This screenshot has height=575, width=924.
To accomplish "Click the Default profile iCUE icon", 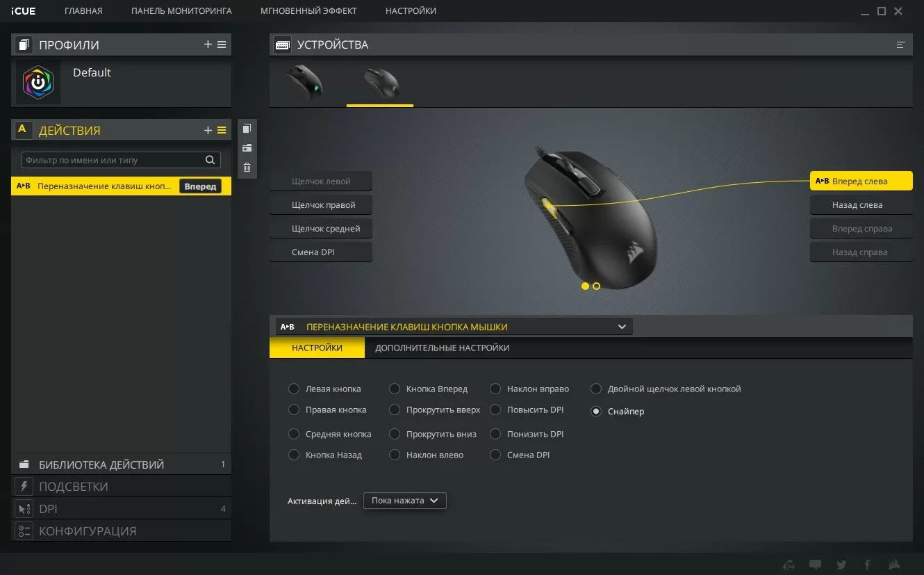I will coord(38,82).
